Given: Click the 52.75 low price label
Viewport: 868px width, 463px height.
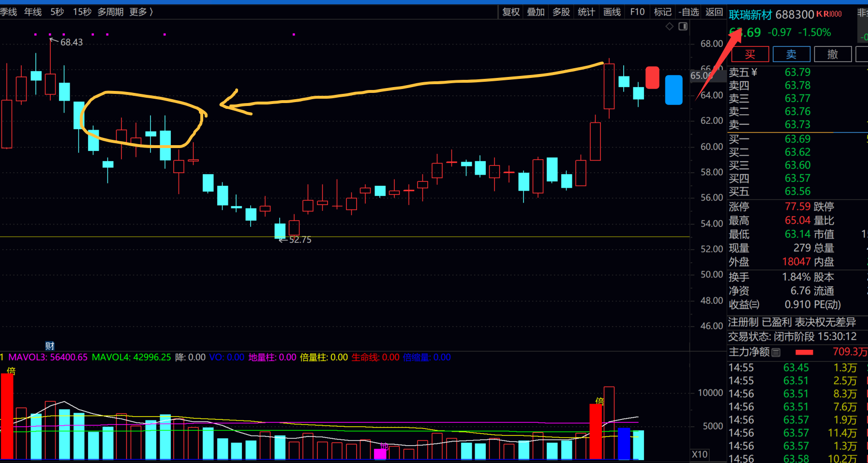Looking at the screenshot, I should point(300,239).
